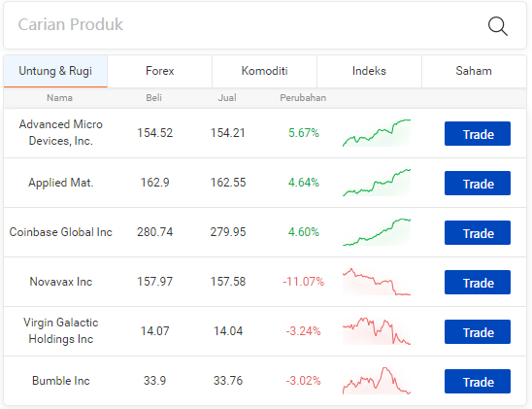Image resolution: width=532 pixels, height=409 pixels.
Task: Click Trade button for Applied Mat.
Action: coord(478,184)
